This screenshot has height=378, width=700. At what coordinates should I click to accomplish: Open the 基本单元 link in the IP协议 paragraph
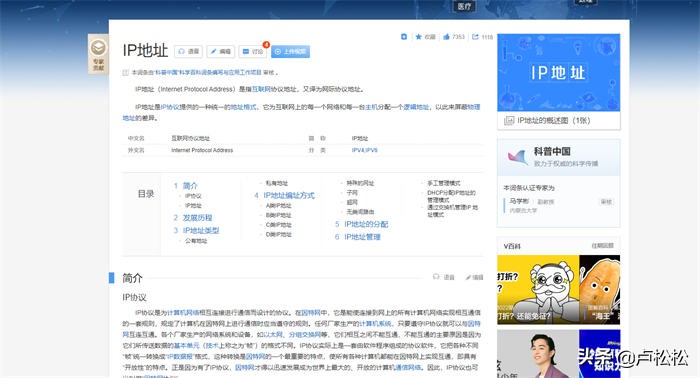pyautogui.click(x=187, y=345)
